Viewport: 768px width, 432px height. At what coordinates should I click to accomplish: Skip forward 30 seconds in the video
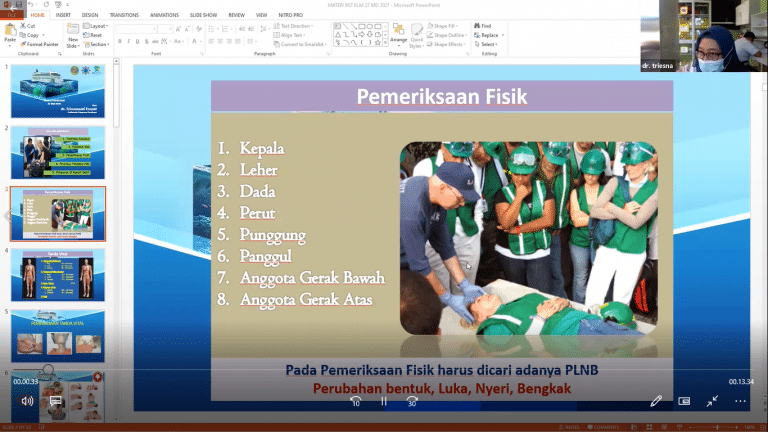point(412,401)
